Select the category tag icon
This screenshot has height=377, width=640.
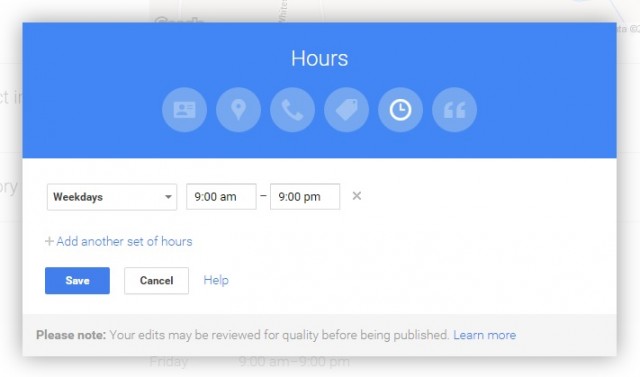(346, 110)
